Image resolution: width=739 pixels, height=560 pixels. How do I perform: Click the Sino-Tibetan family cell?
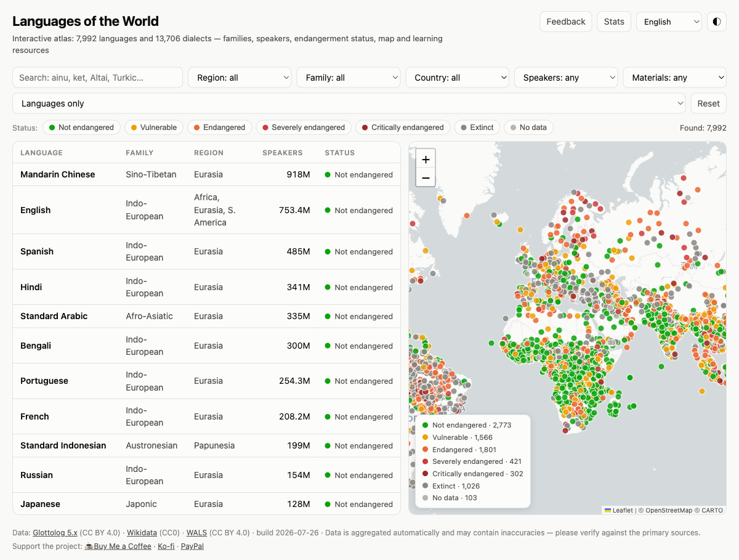[x=151, y=174]
